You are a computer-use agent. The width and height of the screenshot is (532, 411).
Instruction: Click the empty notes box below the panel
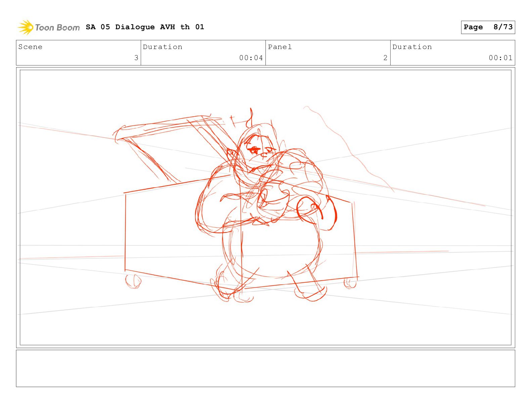tap(265, 368)
